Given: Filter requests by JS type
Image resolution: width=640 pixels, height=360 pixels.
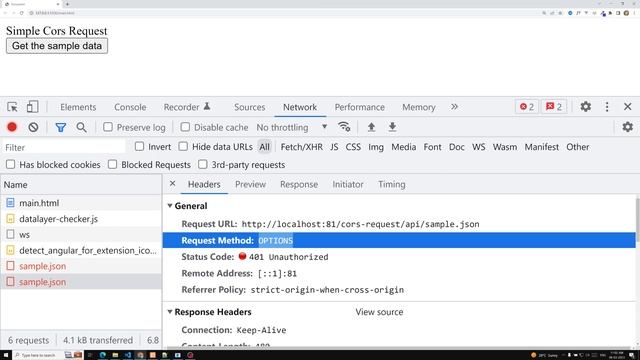Looking at the screenshot, I should (x=334, y=147).
